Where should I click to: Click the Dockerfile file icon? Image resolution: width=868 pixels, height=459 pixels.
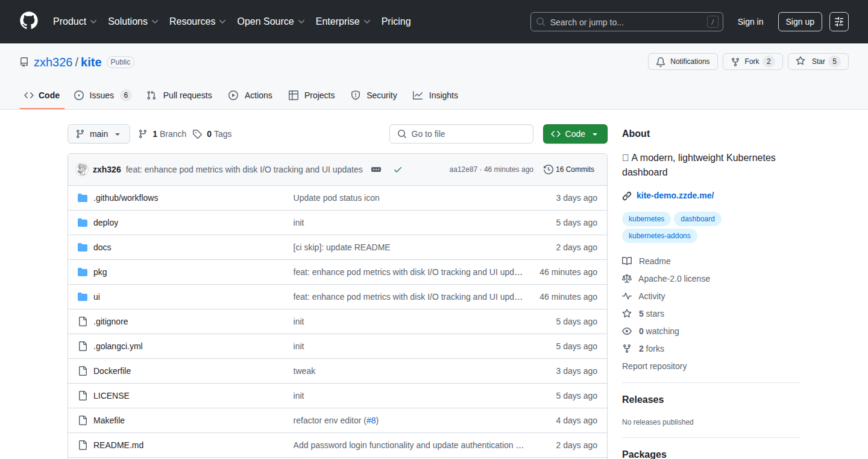(83, 371)
